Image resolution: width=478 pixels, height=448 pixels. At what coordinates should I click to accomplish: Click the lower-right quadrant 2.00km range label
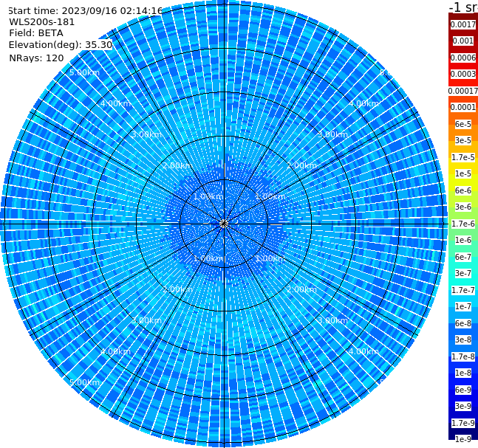tap(301, 289)
